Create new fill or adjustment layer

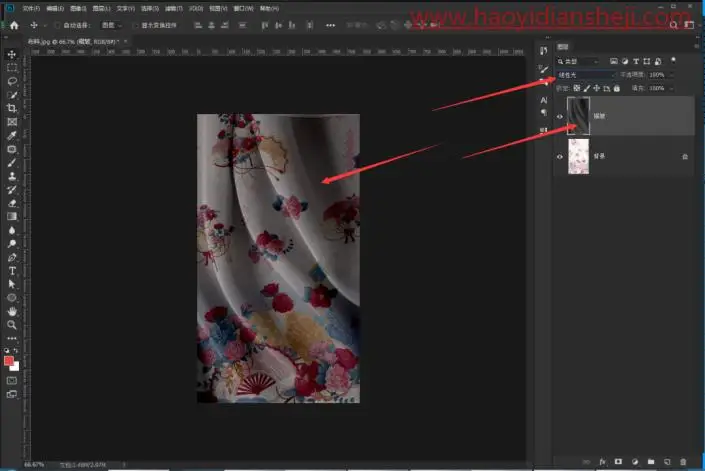tap(635, 462)
